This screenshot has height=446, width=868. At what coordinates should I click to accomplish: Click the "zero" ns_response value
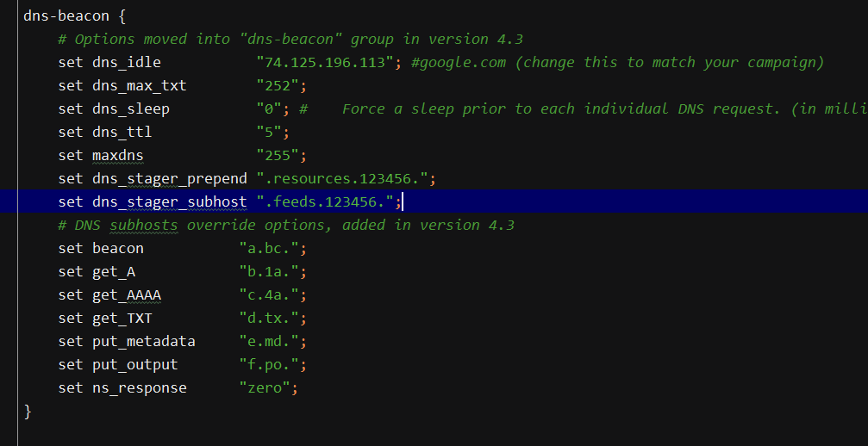[x=265, y=387]
